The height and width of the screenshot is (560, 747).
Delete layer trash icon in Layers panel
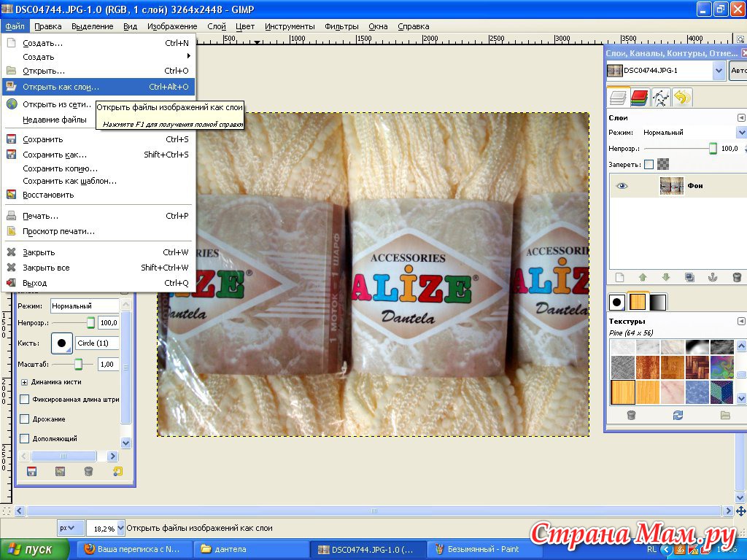pos(737,277)
